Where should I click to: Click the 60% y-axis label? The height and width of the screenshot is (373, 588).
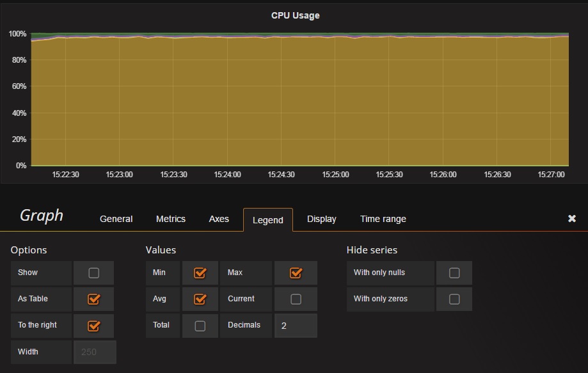pos(19,86)
